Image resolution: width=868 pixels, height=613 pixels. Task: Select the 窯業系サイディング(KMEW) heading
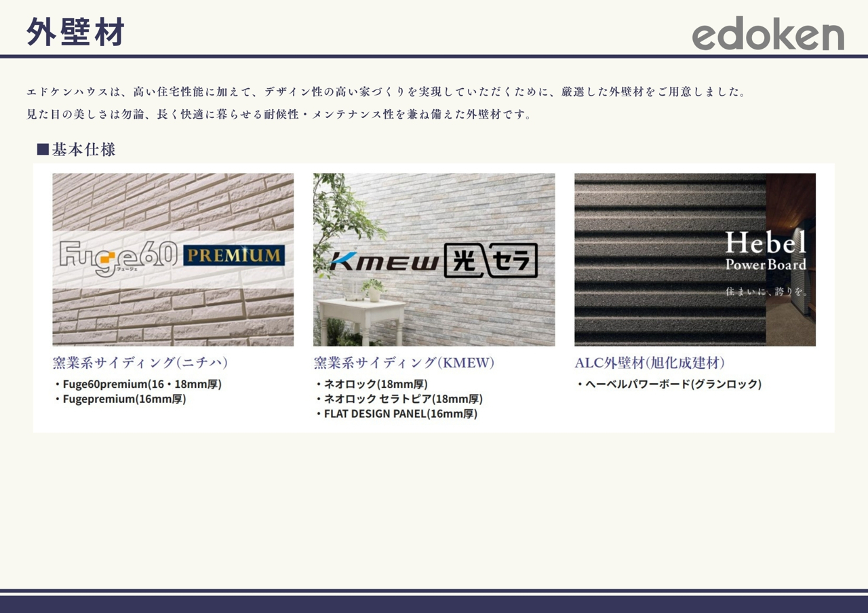(x=404, y=363)
